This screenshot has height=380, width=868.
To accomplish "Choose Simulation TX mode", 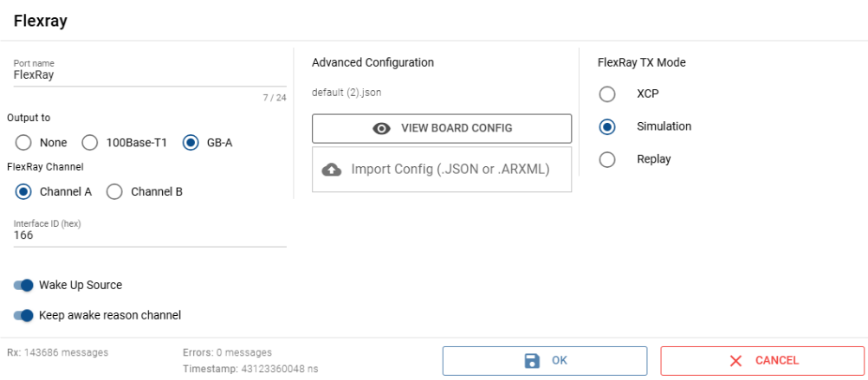I will pos(608,126).
